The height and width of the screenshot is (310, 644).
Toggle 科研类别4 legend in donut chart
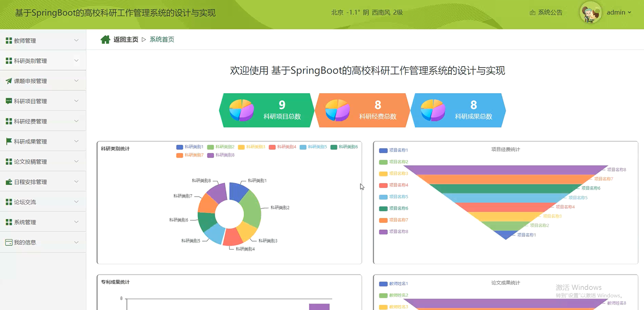pos(282,147)
